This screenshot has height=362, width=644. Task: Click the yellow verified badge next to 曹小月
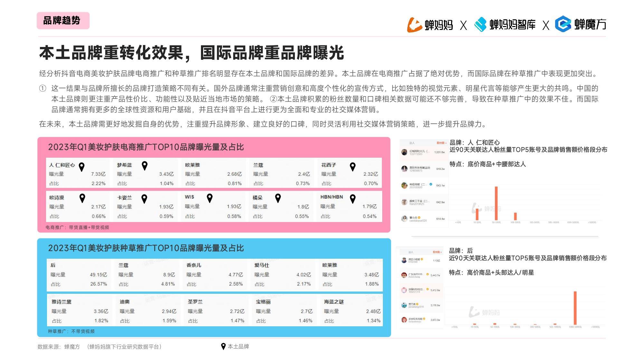point(419,218)
